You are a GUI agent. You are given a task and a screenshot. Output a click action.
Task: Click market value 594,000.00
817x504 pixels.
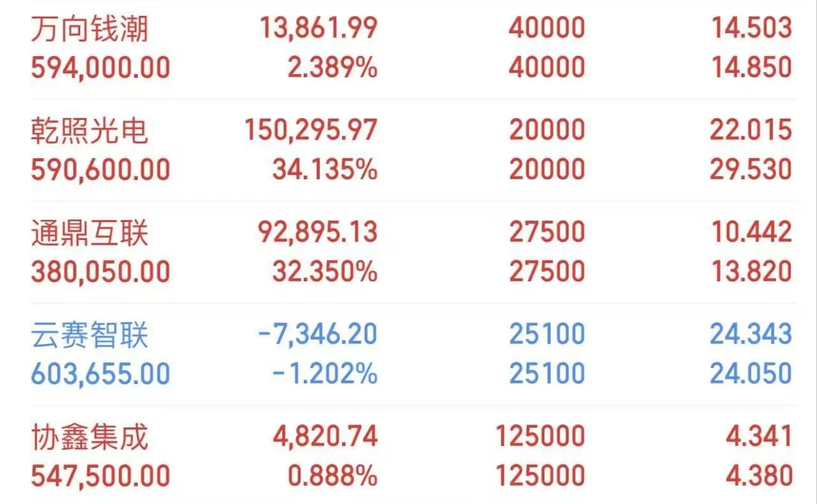(x=101, y=68)
